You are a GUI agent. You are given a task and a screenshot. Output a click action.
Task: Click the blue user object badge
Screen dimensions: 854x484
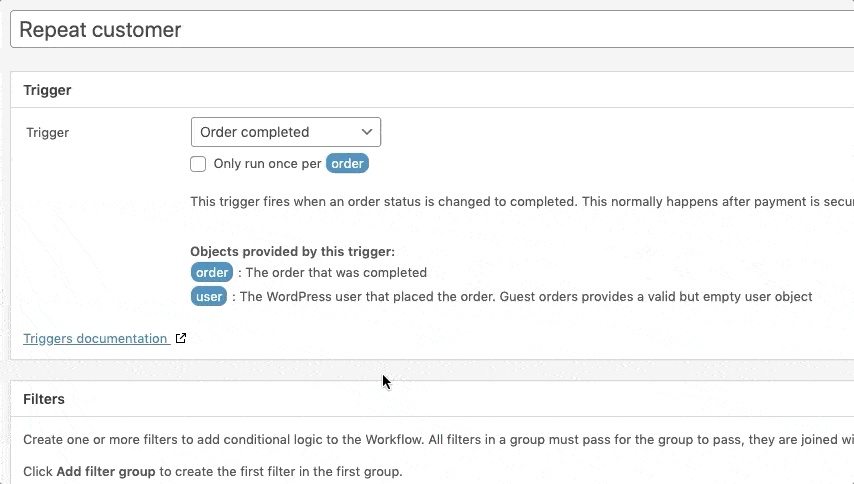(209, 296)
